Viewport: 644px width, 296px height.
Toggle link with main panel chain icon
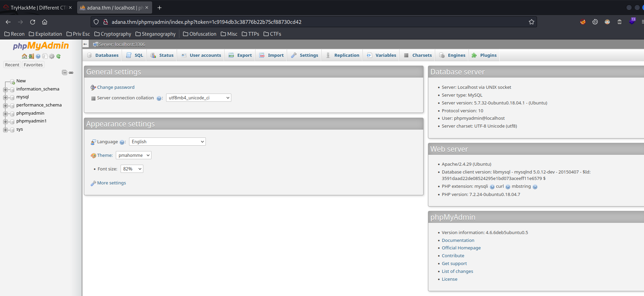71,72
